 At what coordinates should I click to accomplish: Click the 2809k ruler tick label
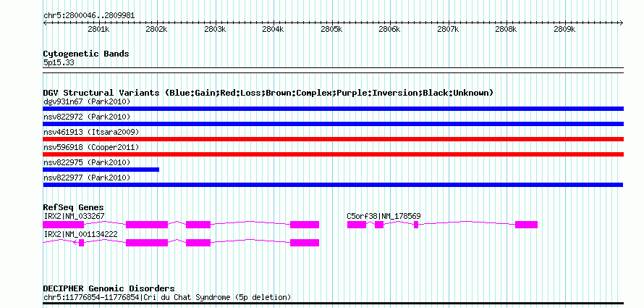(x=564, y=30)
